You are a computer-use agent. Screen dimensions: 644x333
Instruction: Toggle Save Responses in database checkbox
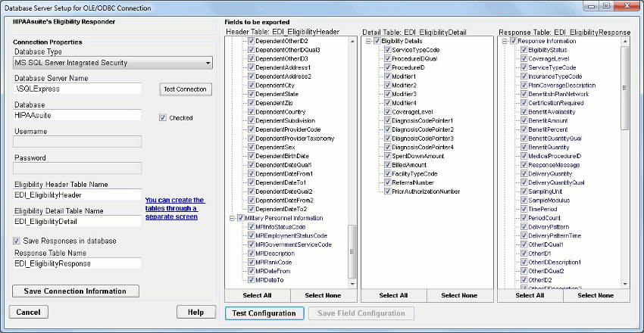click(17, 241)
